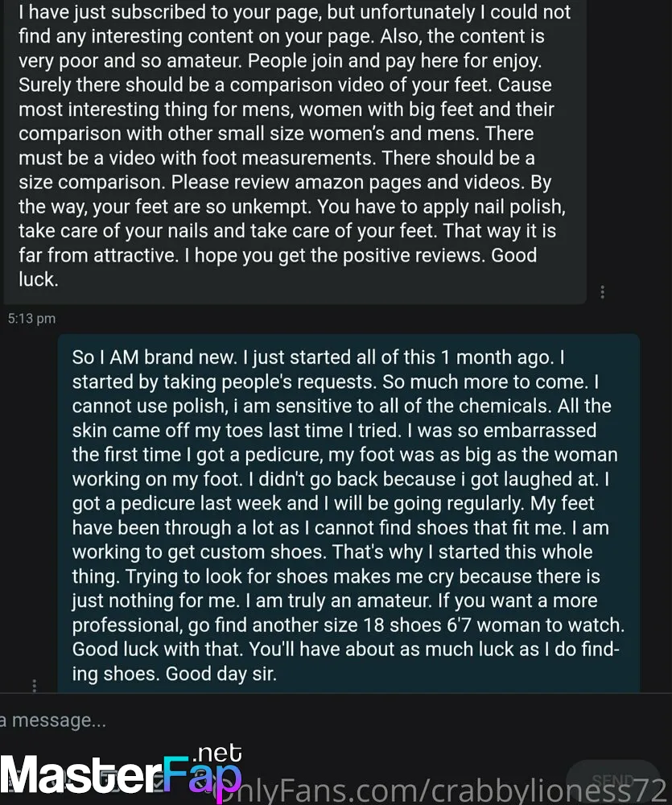Click the word "luck." ending received message
Screen dimensions: 672x805
(39, 280)
